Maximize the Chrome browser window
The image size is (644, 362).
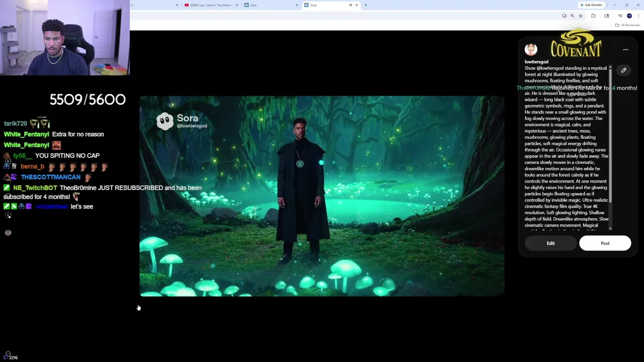[x=626, y=5]
